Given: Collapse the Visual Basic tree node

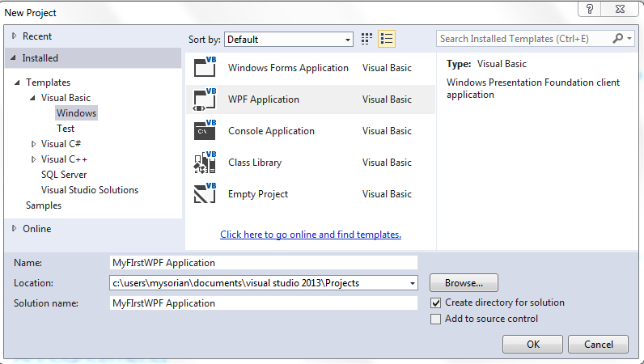Looking at the screenshot, I should pyautogui.click(x=32, y=98).
